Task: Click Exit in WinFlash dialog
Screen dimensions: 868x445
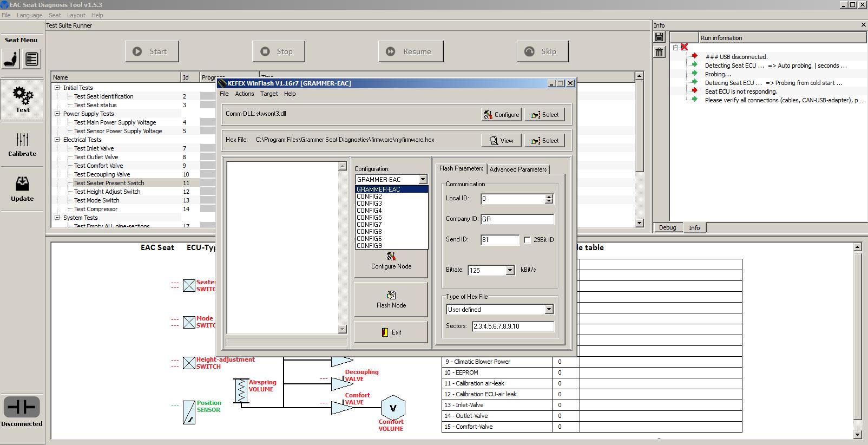Action: pos(391,332)
